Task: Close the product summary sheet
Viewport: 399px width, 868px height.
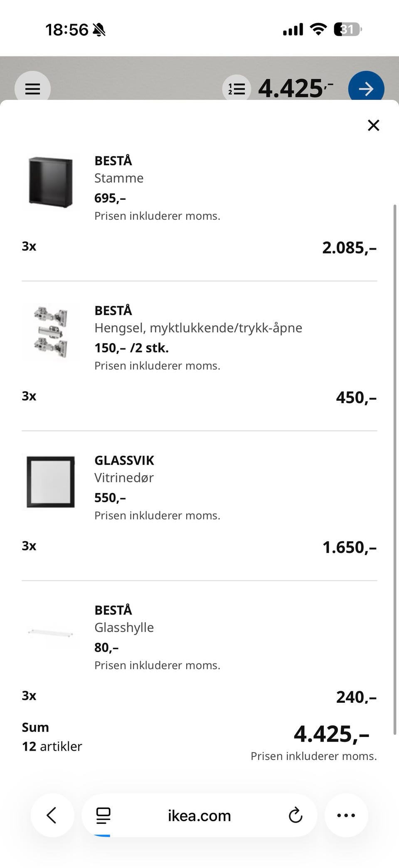Action: pos(373,125)
